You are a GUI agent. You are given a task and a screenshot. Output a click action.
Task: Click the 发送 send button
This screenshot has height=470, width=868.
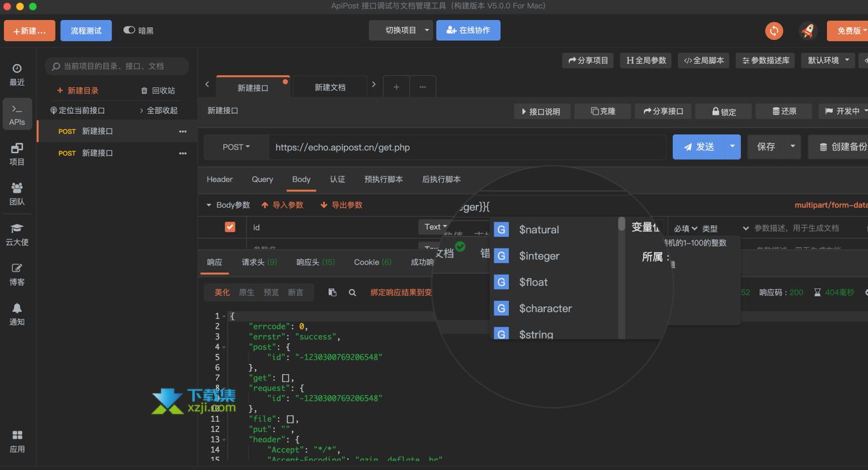pos(699,147)
